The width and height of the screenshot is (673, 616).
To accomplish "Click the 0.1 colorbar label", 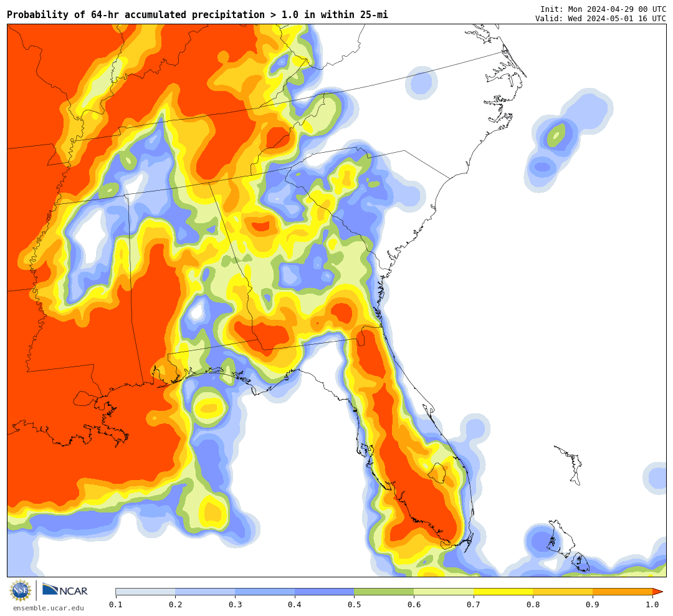I will 116,605.
